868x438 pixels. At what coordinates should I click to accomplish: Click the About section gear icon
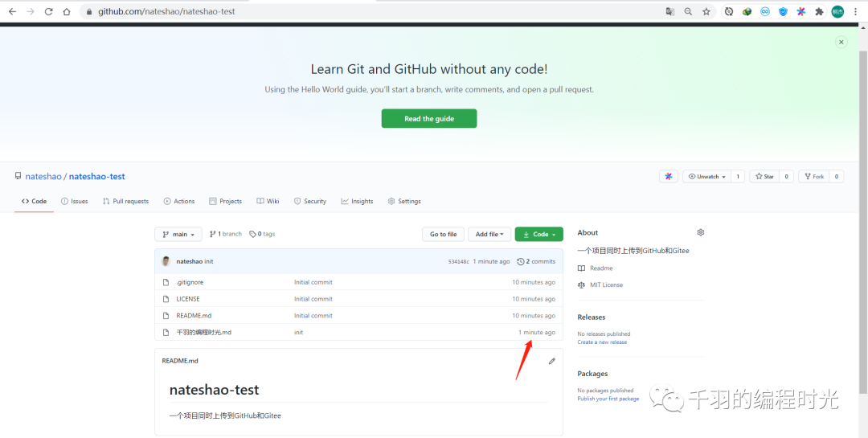click(x=700, y=232)
